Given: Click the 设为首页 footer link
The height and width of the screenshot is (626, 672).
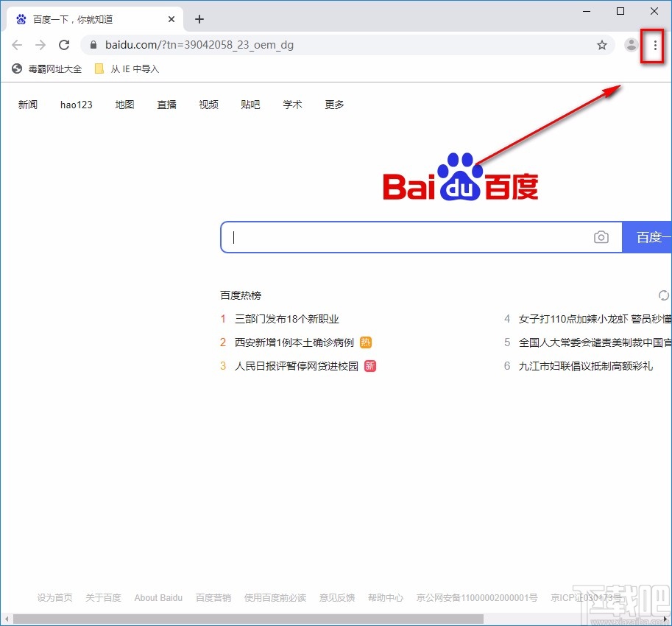Looking at the screenshot, I should pyautogui.click(x=55, y=598).
